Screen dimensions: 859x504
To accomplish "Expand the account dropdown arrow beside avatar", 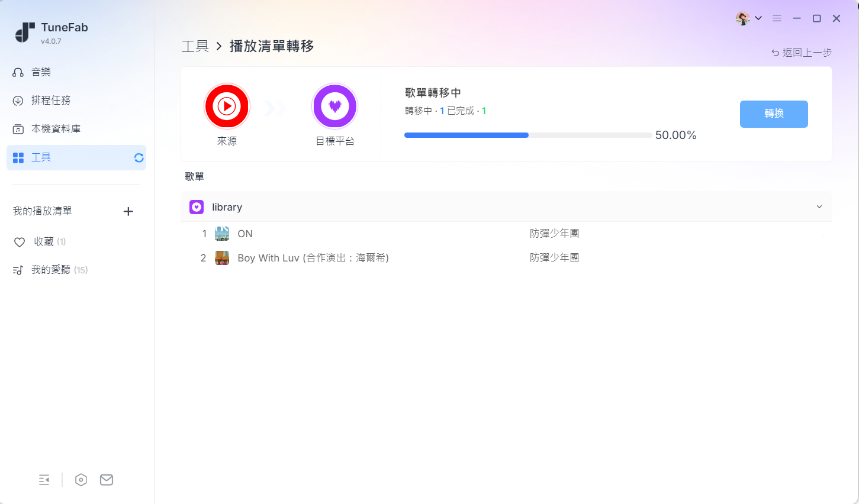I will (758, 18).
